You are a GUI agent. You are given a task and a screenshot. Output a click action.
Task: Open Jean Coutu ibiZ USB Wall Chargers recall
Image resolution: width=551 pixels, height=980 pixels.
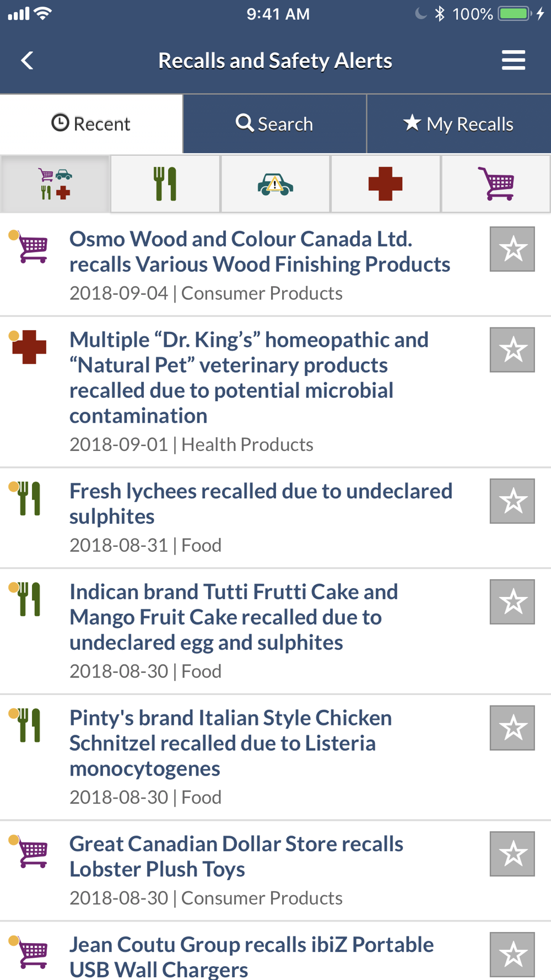pyautogui.click(x=251, y=957)
